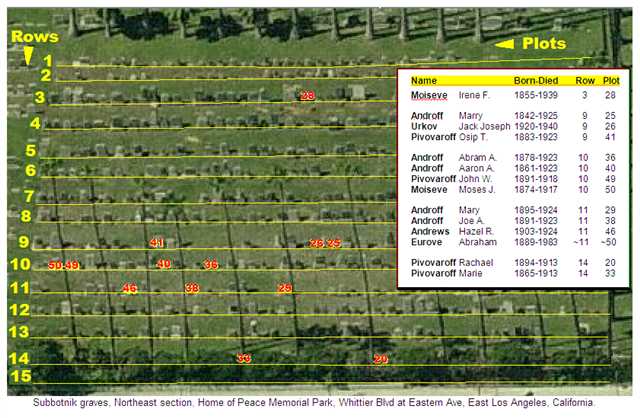This screenshot has height=418, width=640.
Task: Select yellow row number 9 on the photo
Action: pyautogui.click(x=24, y=241)
